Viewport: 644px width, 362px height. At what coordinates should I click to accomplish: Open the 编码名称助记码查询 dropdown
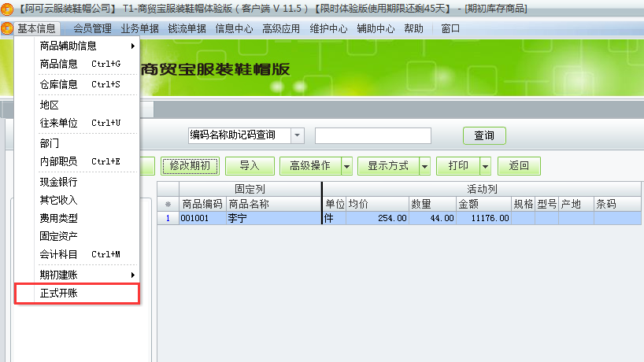pyautogui.click(x=297, y=135)
